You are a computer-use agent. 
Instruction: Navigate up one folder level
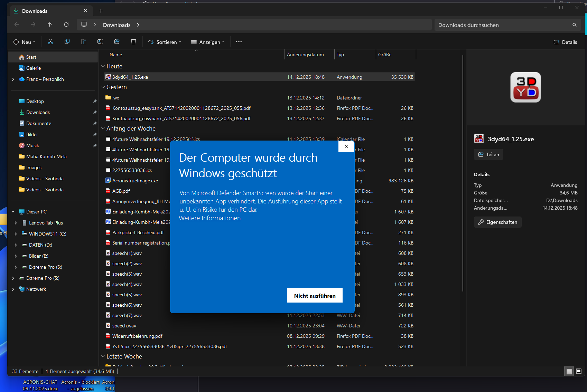pos(49,25)
